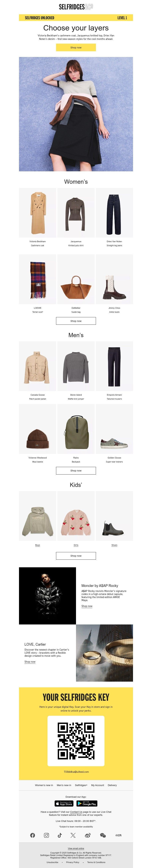The width and height of the screenshot is (152, 868).
Task: Click the App Store download badge
Action: (64, 804)
